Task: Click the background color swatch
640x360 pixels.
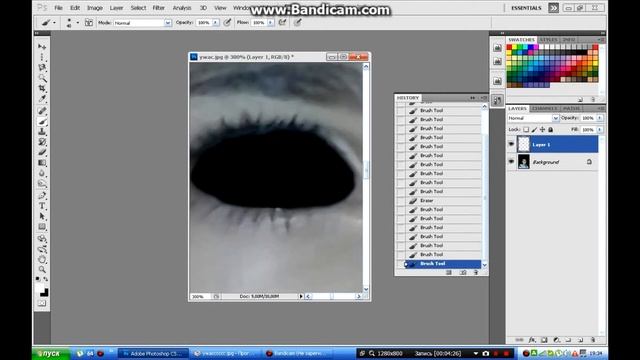Action: tap(44, 293)
